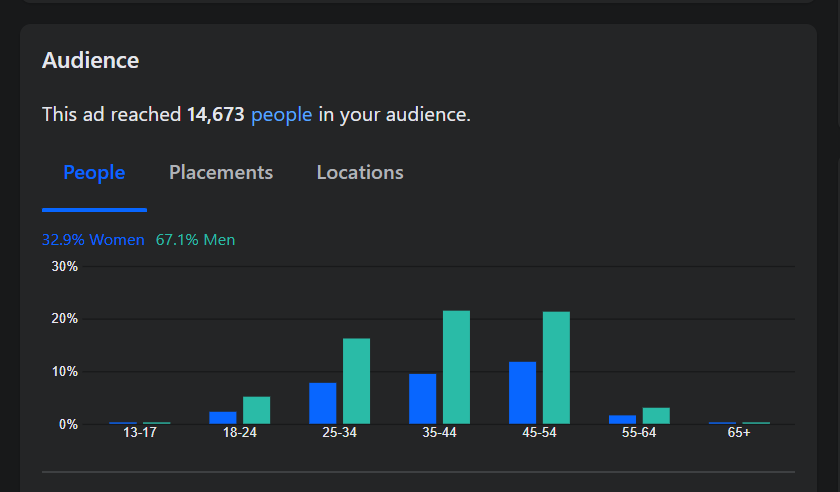This screenshot has height=492, width=840.
Task: Click the green Men bar for 18-24
Action: point(257,410)
